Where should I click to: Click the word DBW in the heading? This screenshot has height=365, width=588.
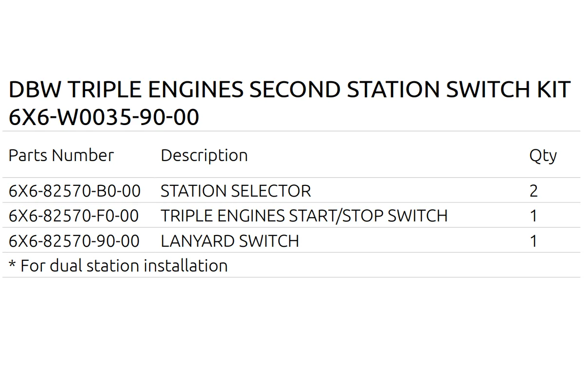35,90
